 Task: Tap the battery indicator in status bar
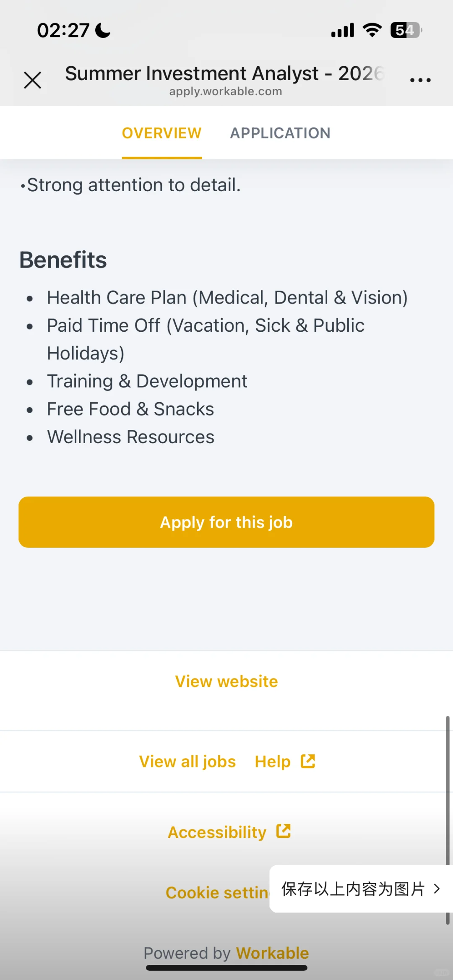coord(406,30)
